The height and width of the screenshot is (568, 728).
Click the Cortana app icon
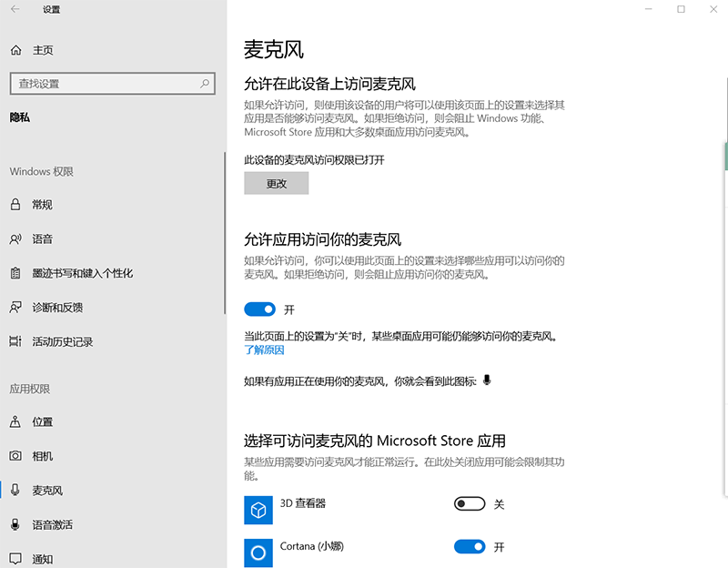258,553
